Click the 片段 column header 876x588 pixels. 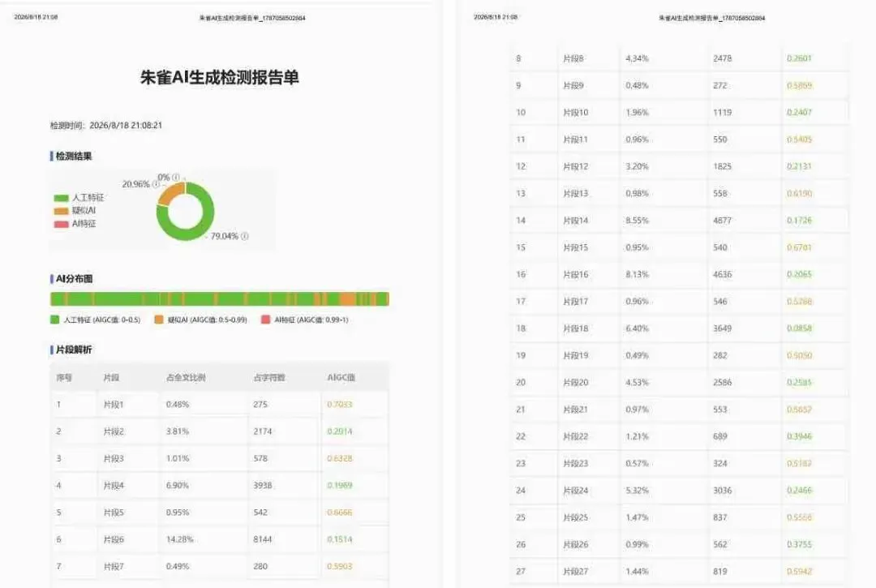pyautogui.click(x=111, y=377)
